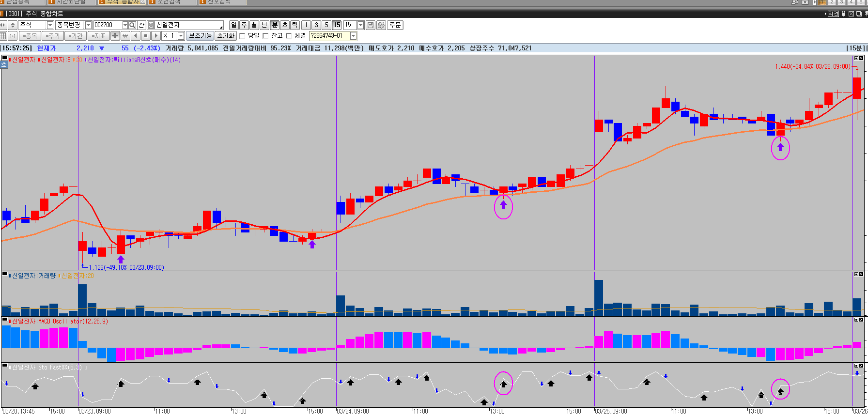Click the save chart floppy disk icon
Image resolution: width=868 pixels, height=416 pixels.
coord(371,25)
